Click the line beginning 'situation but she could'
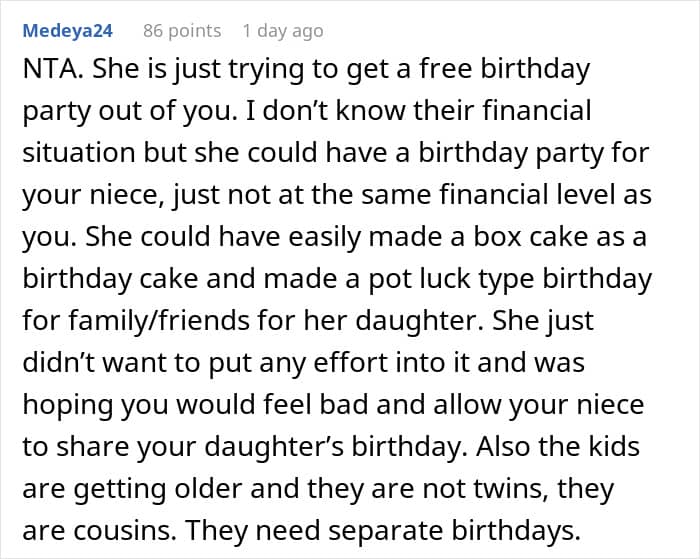This screenshot has width=700, height=559. coord(336,153)
